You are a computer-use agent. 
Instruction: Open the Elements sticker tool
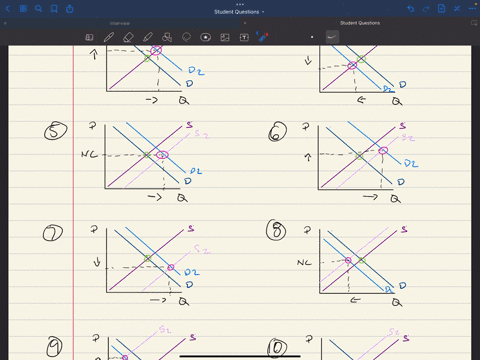click(x=206, y=37)
